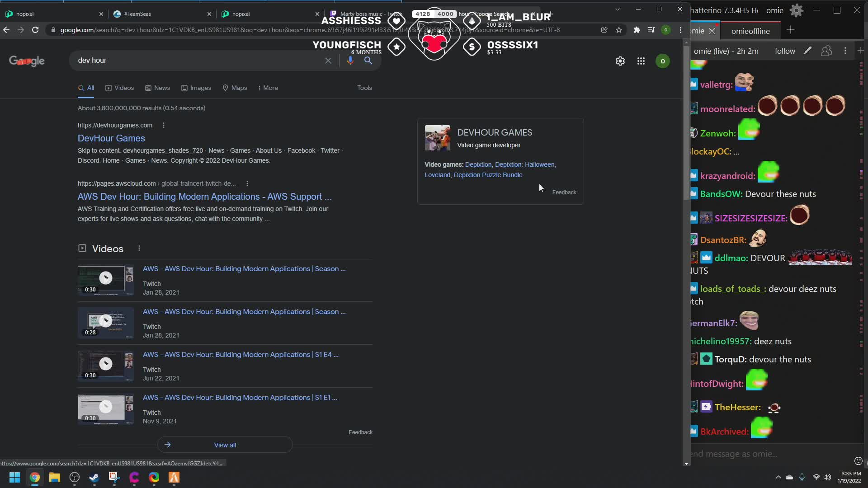Select the News search tab
The width and height of the screenshot is (868, 488).
coord(157,88)
